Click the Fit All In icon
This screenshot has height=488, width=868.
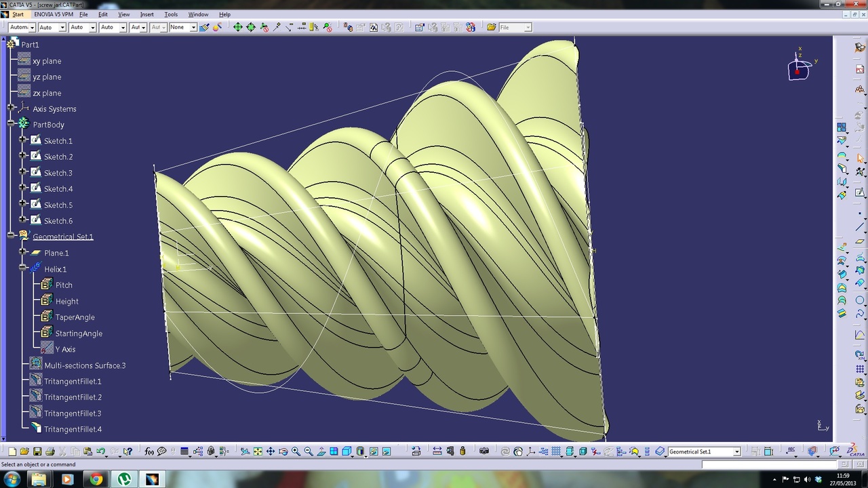[x=258, y=451]
